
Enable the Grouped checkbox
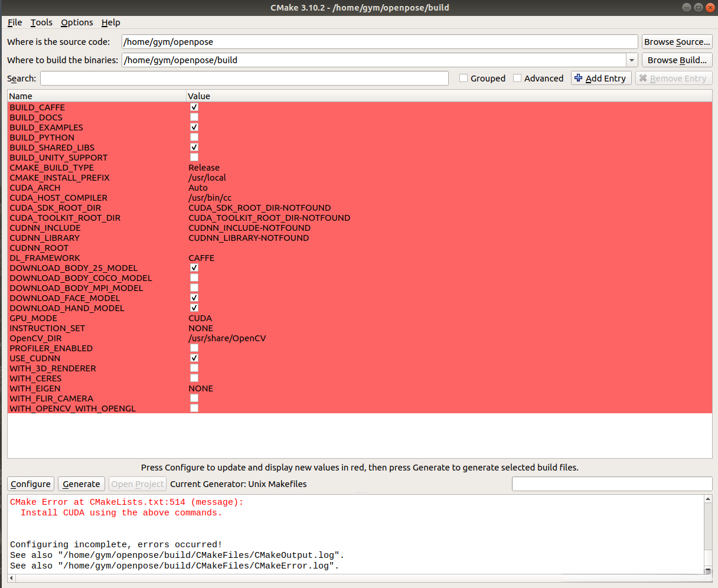coord(464,78)
